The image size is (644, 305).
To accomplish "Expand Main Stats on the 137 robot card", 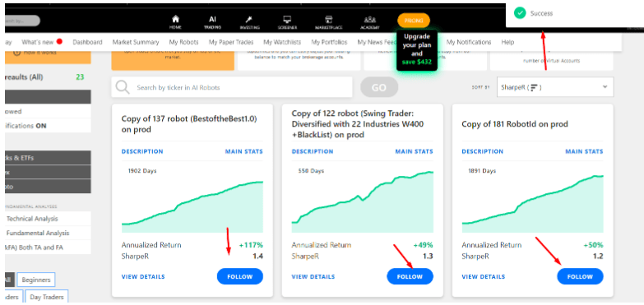I will pyautogui.click(x=244, y=151).
